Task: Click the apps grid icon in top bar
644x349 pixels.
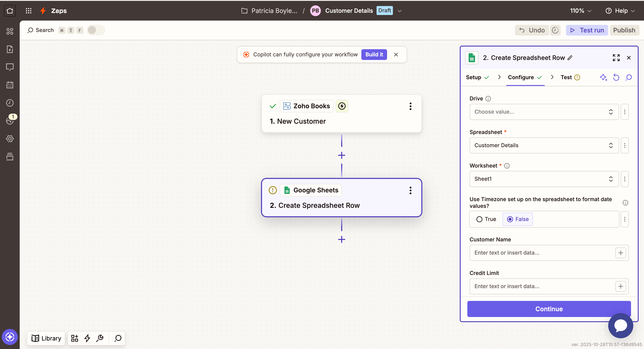Action: 28,11
